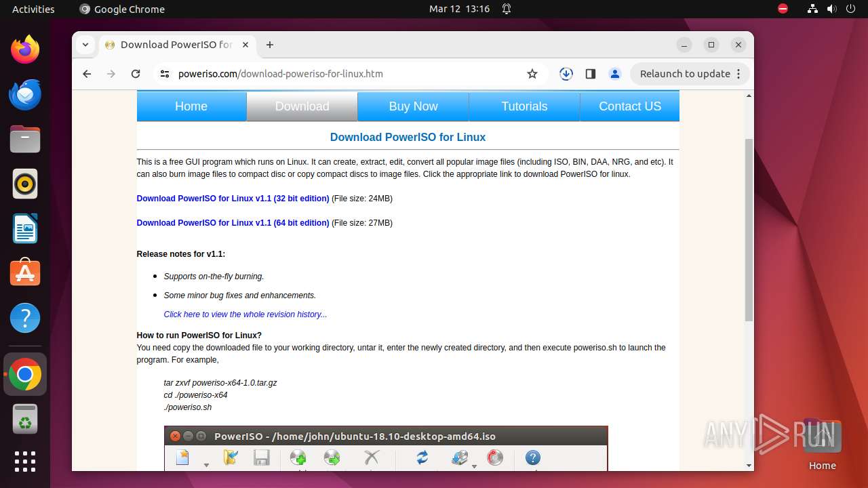Open a new tab with plus button
Screen dimensions: 868x488
coord(270,45)
